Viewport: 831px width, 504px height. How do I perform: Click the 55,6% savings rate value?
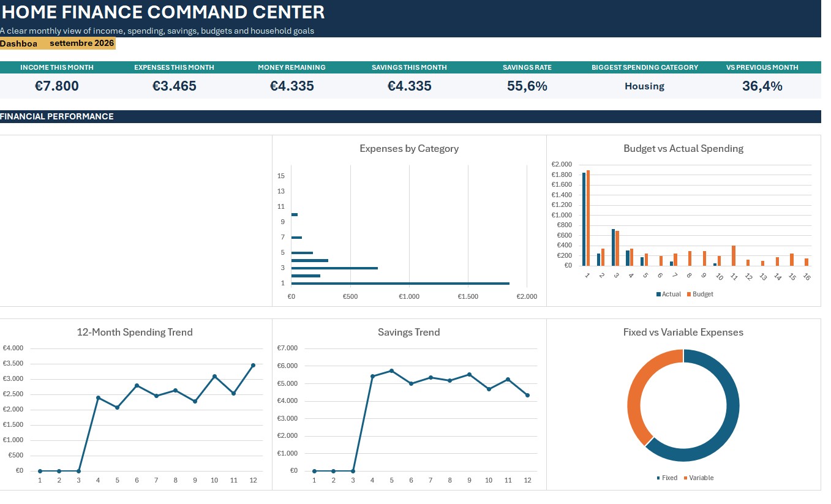527,86
